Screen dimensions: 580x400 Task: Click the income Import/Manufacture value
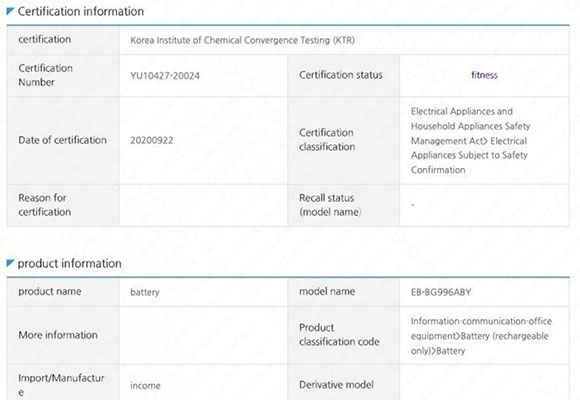[145, 386]
